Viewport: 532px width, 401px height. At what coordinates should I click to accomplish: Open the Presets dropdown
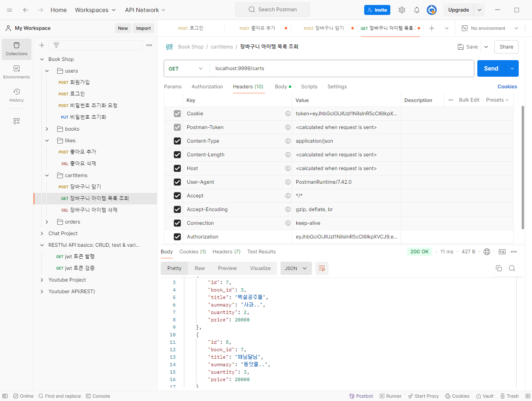(497, 100)
